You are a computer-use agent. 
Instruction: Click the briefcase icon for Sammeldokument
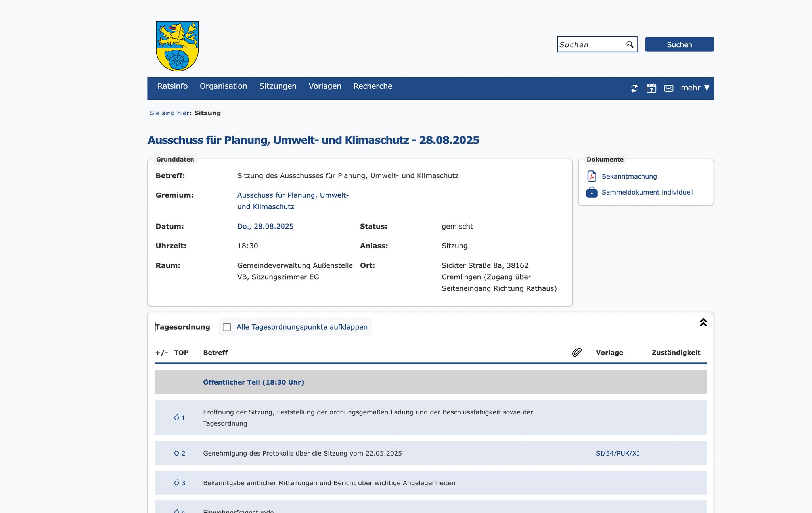pyautogui.click(x=592, y=192)
